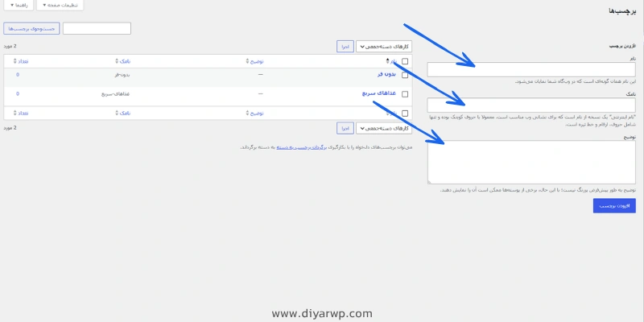Sort by header توضیح column
This screenshot has height=322, width=644.
coord(255,61)
